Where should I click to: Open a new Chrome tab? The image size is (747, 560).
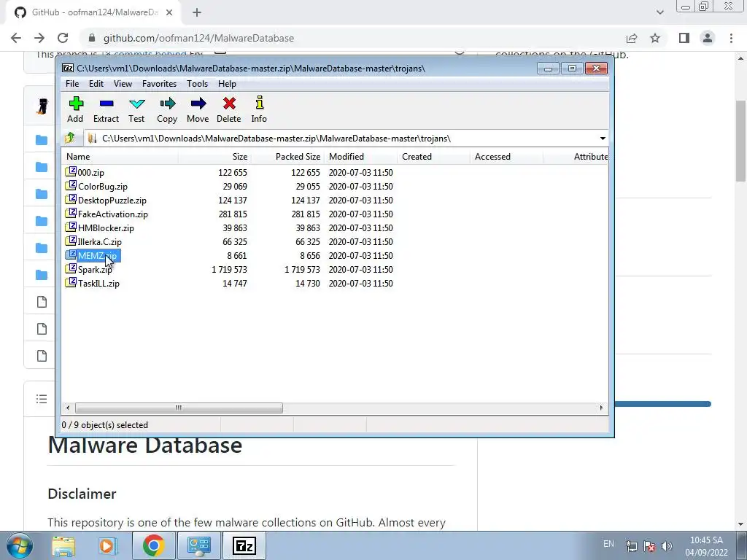(x=197, y=13)
